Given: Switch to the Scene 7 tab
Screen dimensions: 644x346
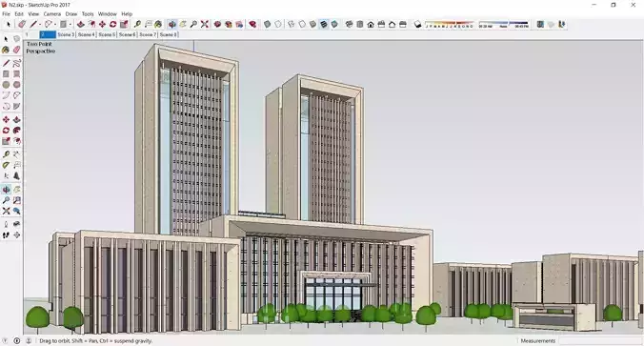Looking at the screenshot, I should pos(148,34).
